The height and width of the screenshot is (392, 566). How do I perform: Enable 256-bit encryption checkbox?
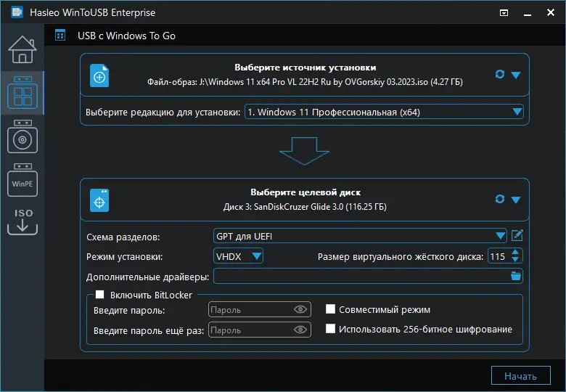pyautogui.click(x=330, y=328)
